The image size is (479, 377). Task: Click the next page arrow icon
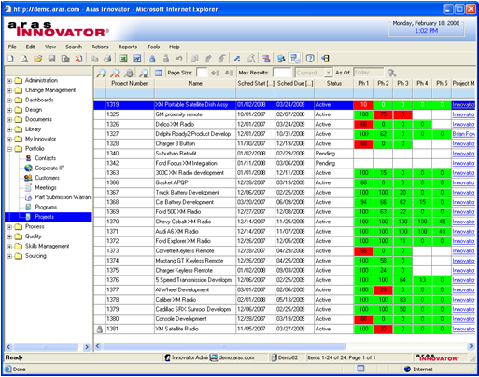[229, 73]
